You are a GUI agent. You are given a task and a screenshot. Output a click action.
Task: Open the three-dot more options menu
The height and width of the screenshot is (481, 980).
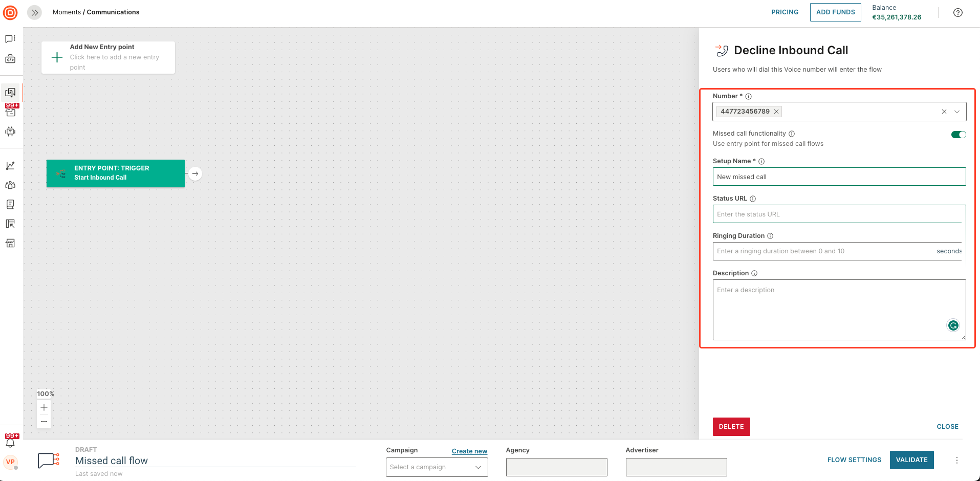[x=956, y=460]
